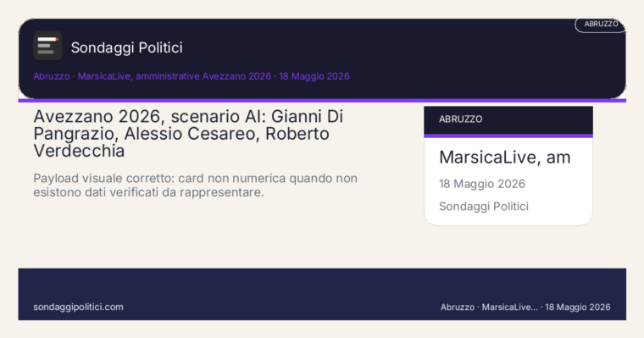
Task: Click Alessio Cesareo in the headline
Action: click(192, 134)
